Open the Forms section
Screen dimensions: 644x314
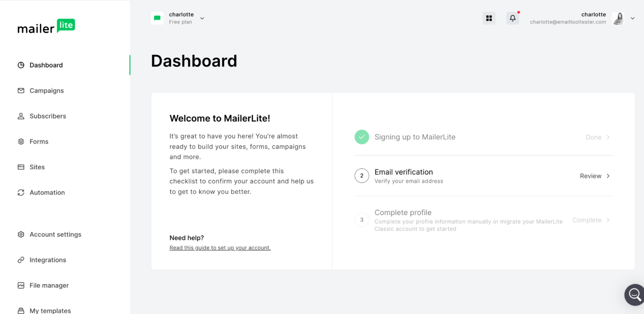tap(39, 142)
